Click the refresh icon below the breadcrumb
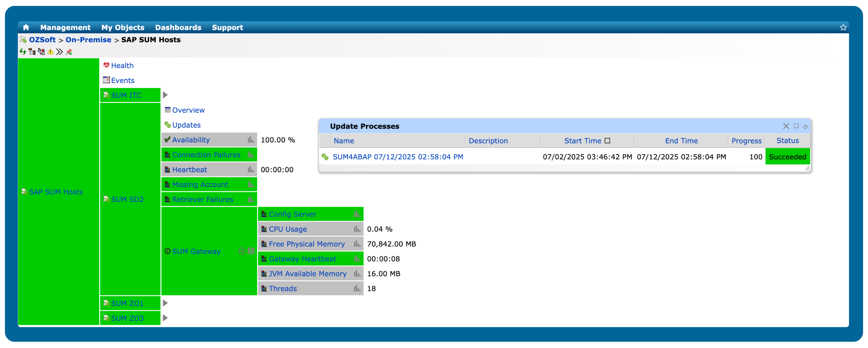The width and height of the screenshot is (868, 348). click(23, 52)
